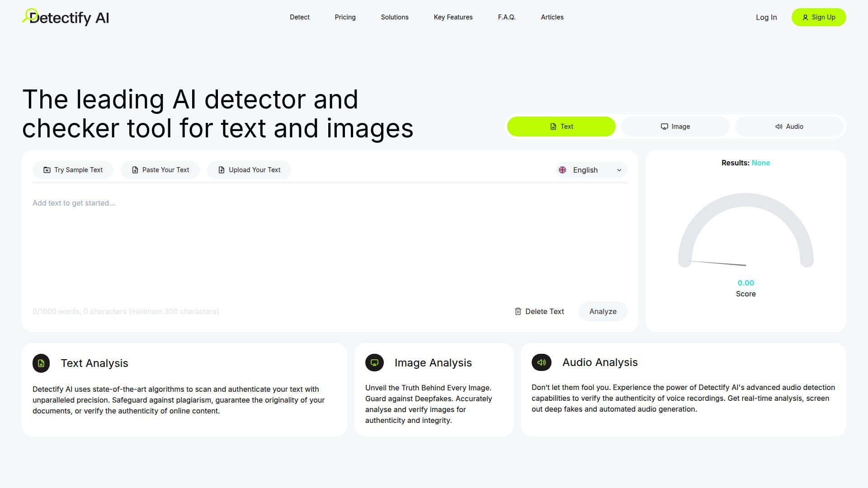This screenshot has width=868, height=488.
Task: Click the Image Analysis monitor icon
Action: (374, 362)
